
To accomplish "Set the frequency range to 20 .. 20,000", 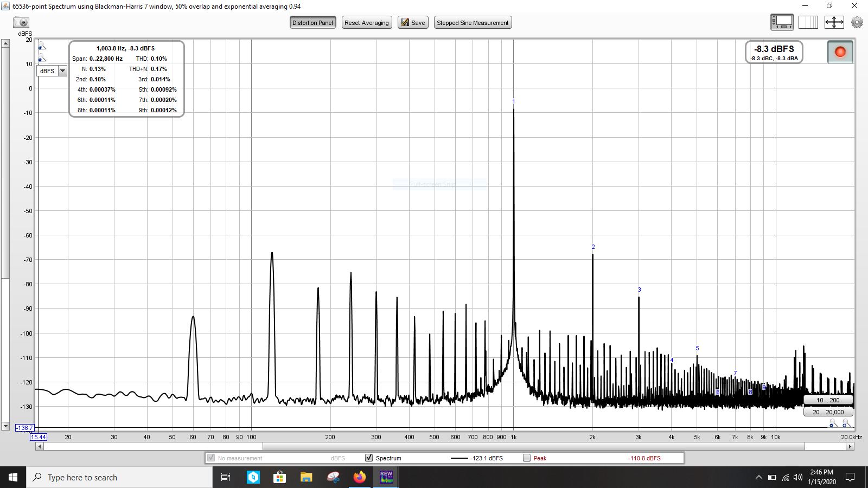I will [828, 412].
